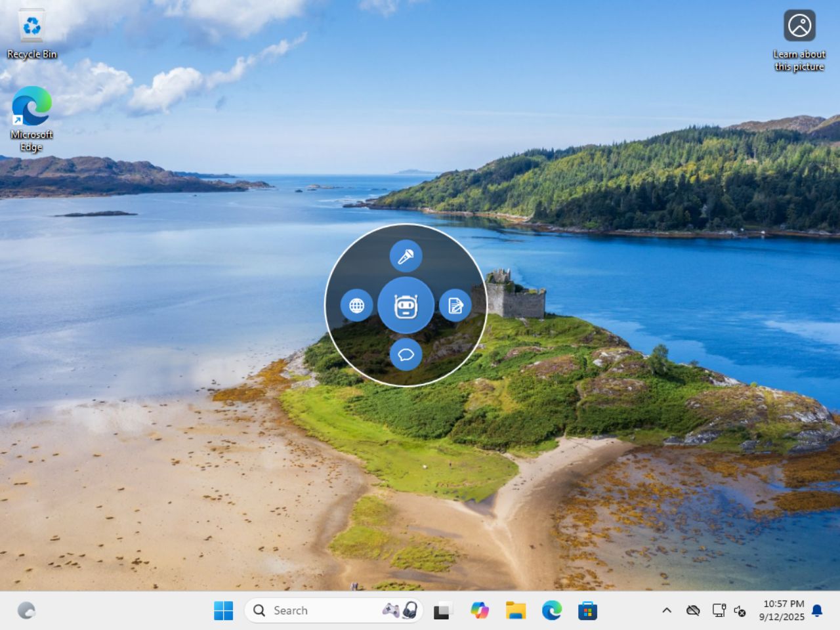Click the microphone button in radial menu
This screenshot has width=840, height=630.
pyautogui.click(x=406, y=256)
